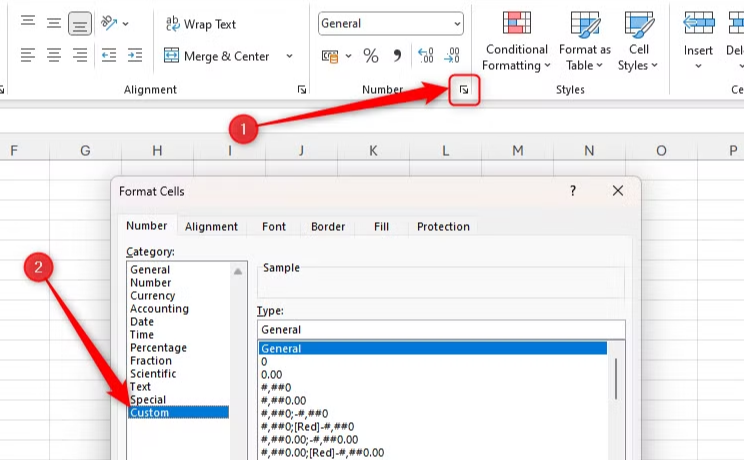Expand the Insert dropdown arrow
Image resolution: width=744 pixels, height=460 pixels.
698,66
